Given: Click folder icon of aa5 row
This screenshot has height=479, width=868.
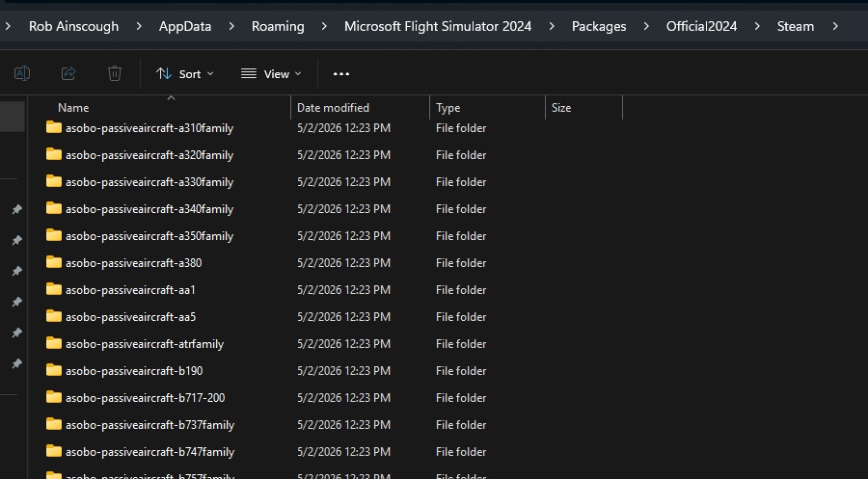Looking at the screenshot, I should pos(54,316).
